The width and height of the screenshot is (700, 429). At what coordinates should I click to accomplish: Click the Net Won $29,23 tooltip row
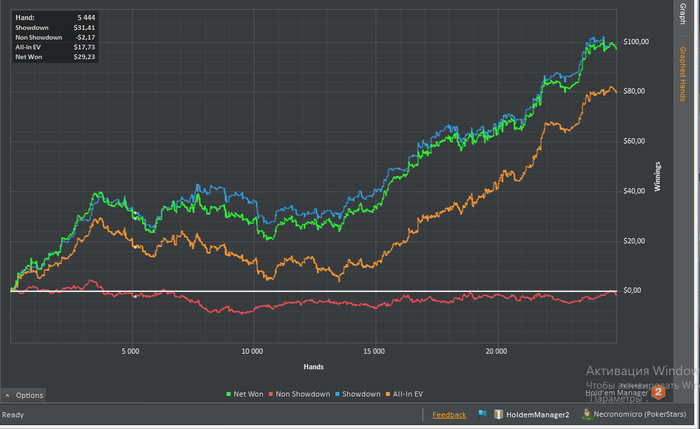point(55,57)
